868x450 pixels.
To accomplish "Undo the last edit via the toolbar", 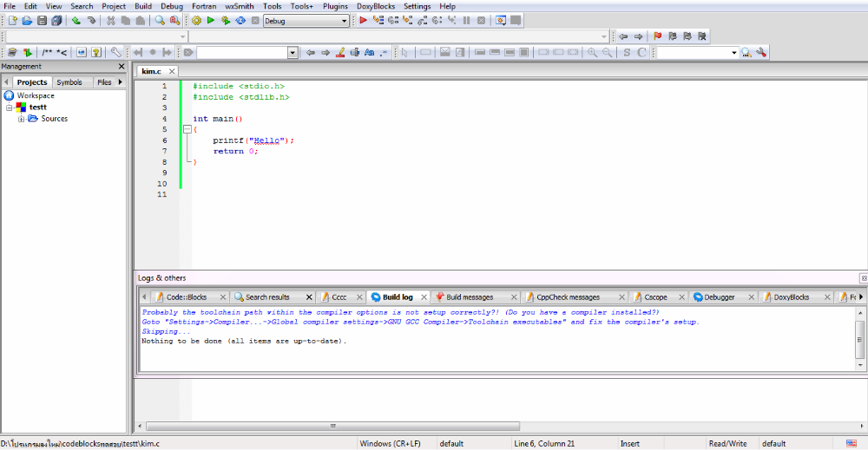I will (76, 21).
